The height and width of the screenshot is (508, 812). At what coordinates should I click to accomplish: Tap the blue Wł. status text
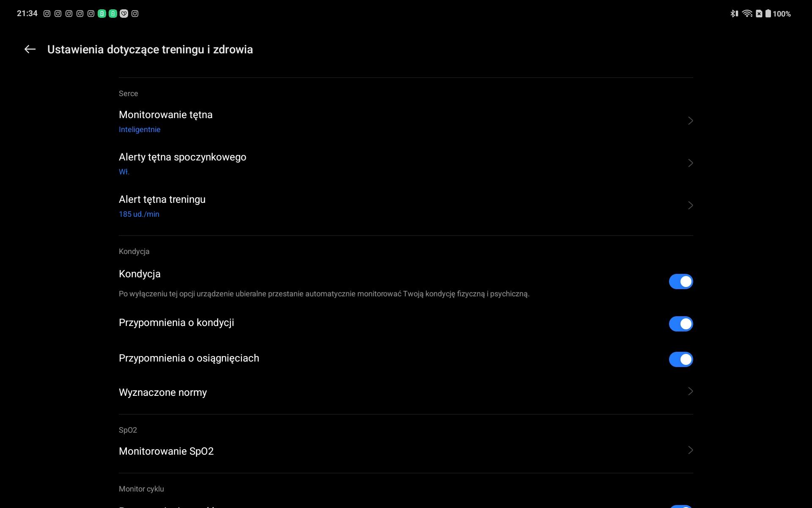point(124,172)
